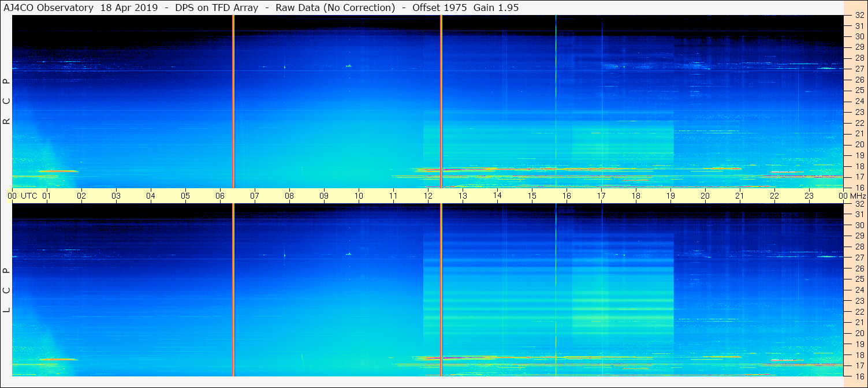868x388 pixels.
Task: Click hour label '23' on time axis
Action: [x=809, y=196]
